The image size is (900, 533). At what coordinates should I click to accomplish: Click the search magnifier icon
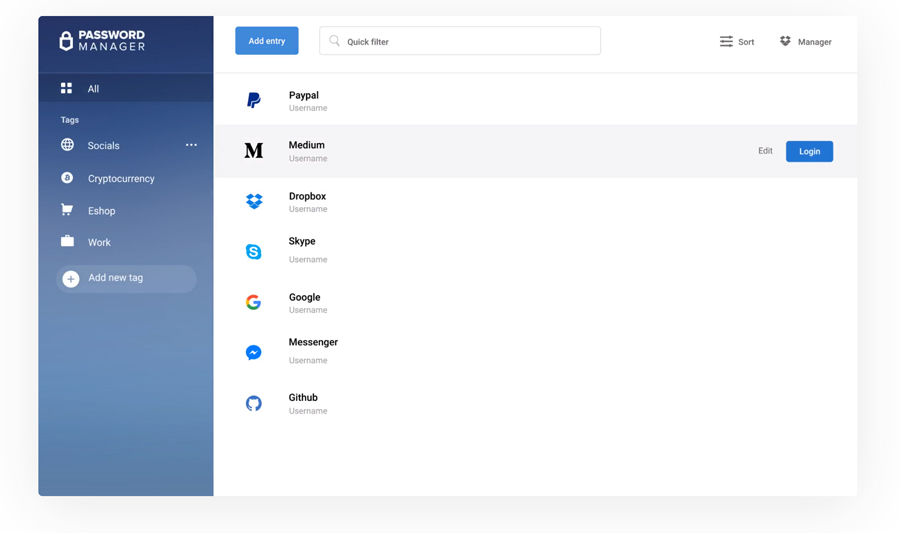click(x=334, y=41)
